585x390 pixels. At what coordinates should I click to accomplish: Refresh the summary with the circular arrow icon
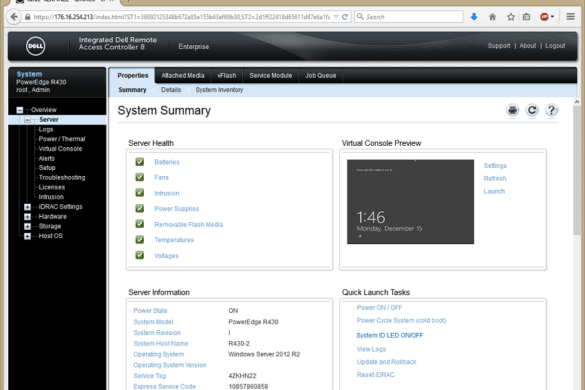532,110
